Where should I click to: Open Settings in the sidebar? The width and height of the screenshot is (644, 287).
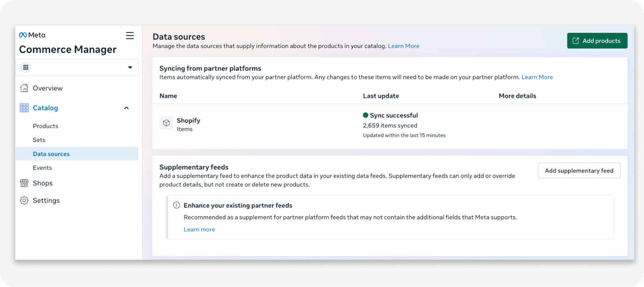pos(46,200)
